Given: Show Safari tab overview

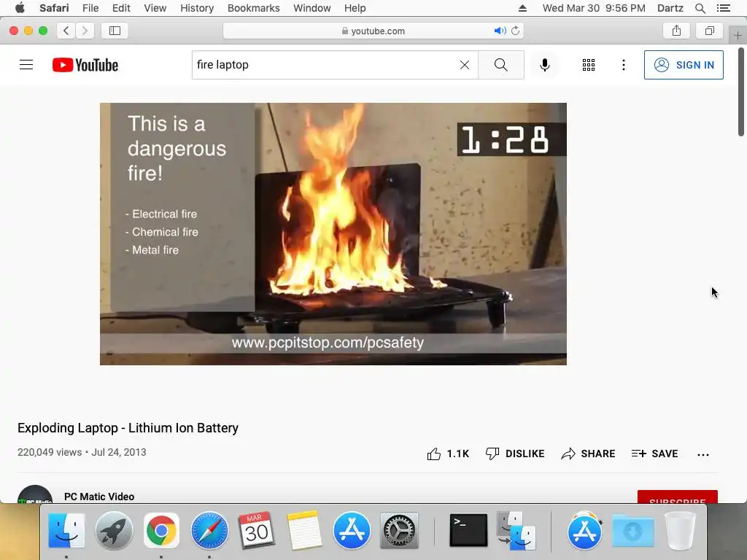Looking at the screenshot, I should 709,31.
